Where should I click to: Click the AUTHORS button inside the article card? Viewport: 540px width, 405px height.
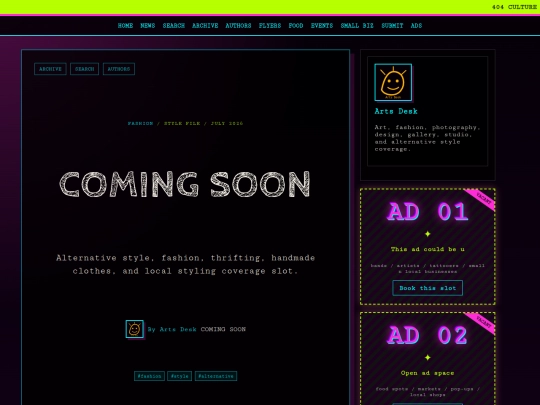[119, 69]
